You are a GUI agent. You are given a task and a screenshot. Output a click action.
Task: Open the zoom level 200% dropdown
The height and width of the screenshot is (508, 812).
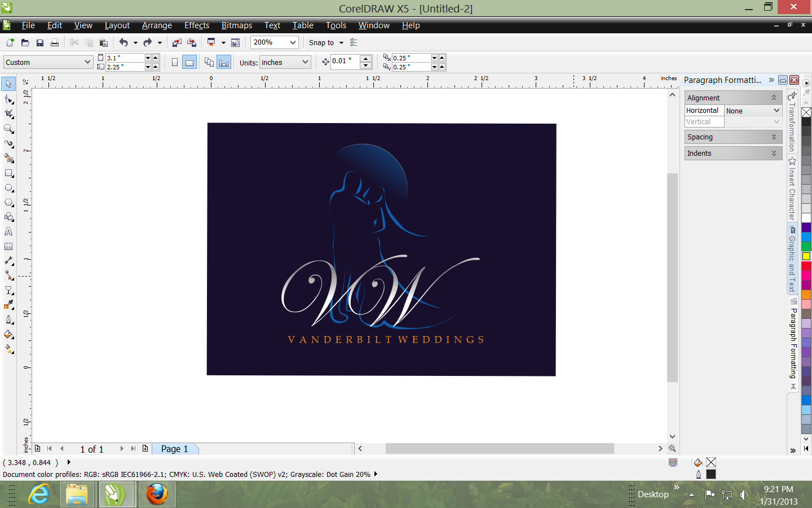coord(293,42)
